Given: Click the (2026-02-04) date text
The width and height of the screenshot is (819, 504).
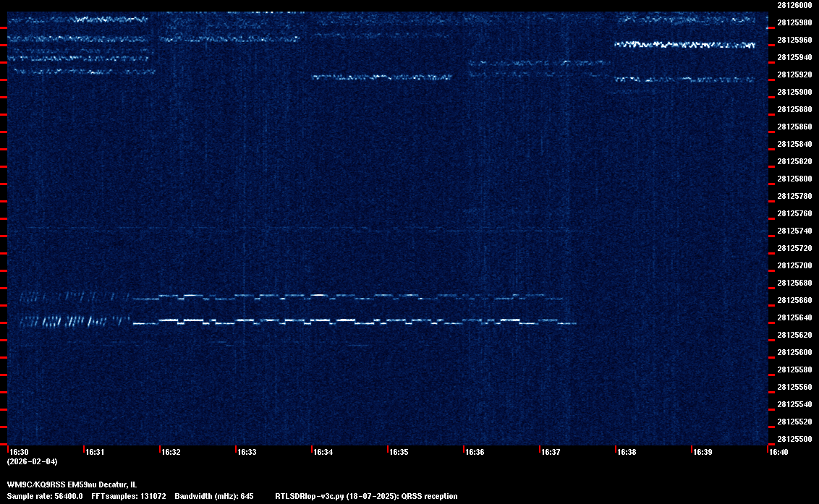Looking at the screenshot, I should (x=32, y=461).
